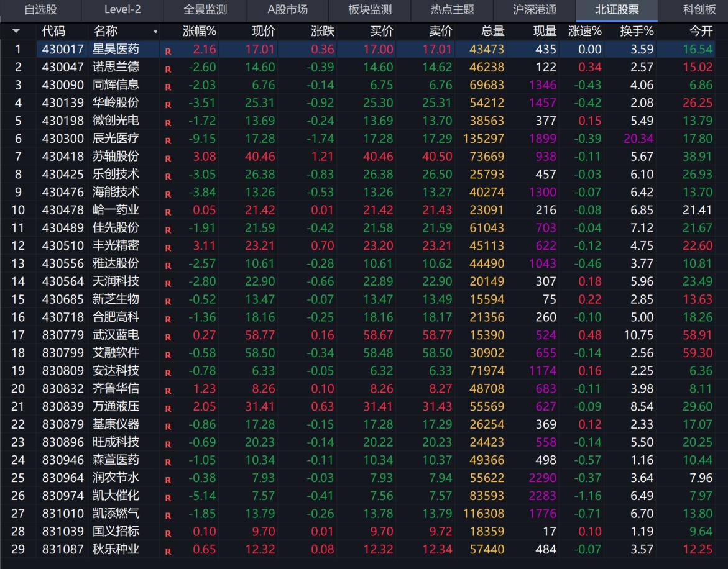Open the 板块监测 tab
Viewport: 728px width, 569px height.
click(x=370, y=10)
